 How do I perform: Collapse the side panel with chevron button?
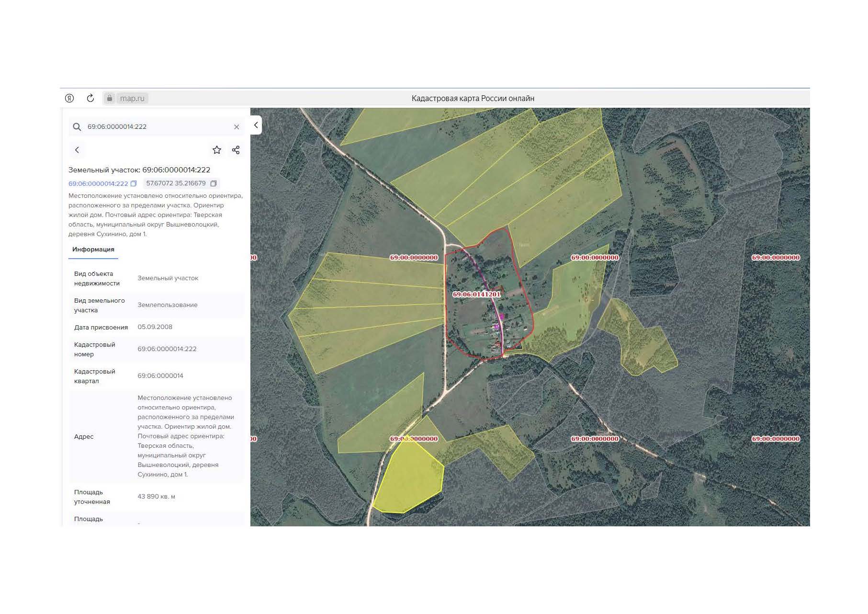(x=256, y=125)
